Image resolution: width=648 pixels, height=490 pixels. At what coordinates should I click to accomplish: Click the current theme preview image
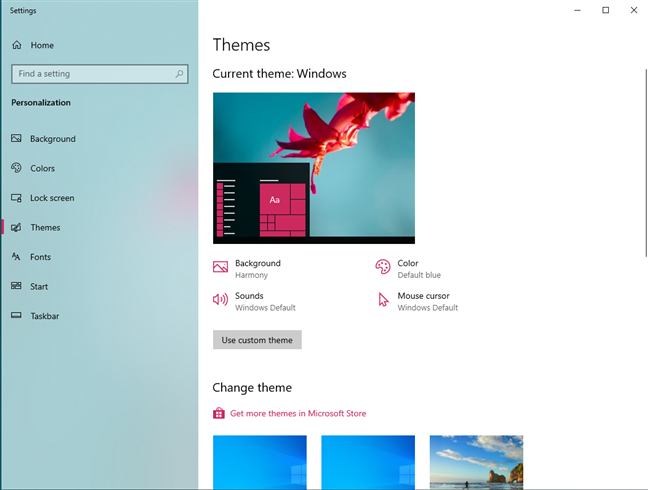tap(314, 168)
